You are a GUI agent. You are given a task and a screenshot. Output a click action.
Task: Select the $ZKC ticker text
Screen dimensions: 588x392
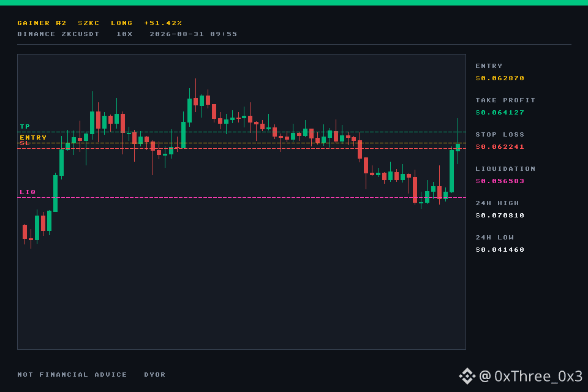click(88, 23)
